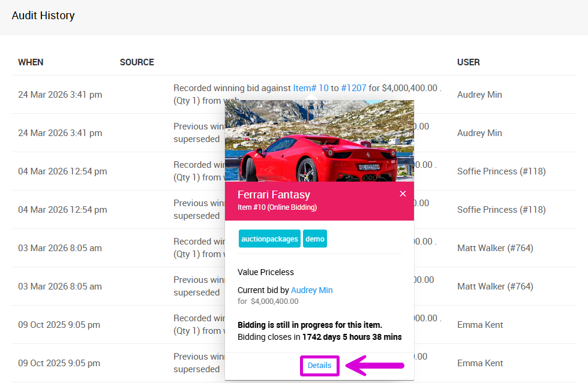The image size is (588, 383).
Task: Open the Item# 10 link
Action: point(311,88)
